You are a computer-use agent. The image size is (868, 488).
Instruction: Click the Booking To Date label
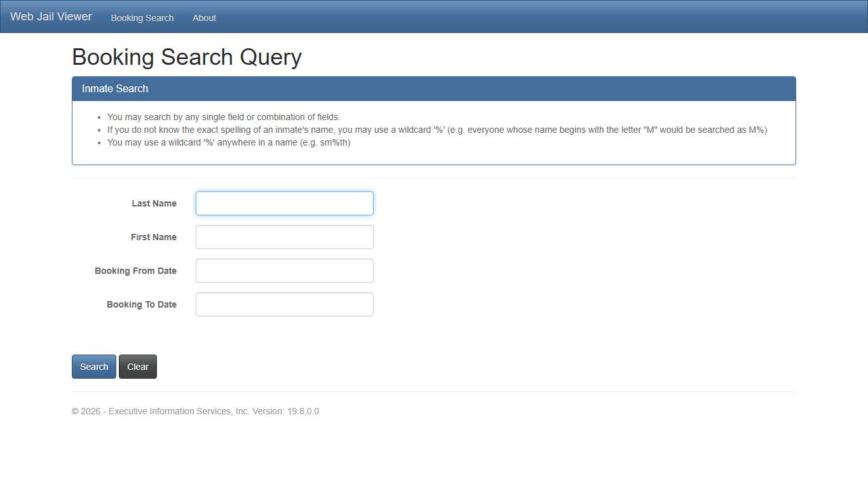[x=141, y=304]
